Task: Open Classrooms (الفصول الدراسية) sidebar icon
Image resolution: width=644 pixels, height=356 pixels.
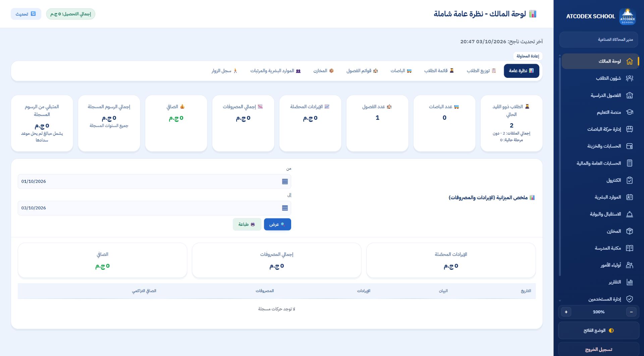Action: [x=630, y=95]
